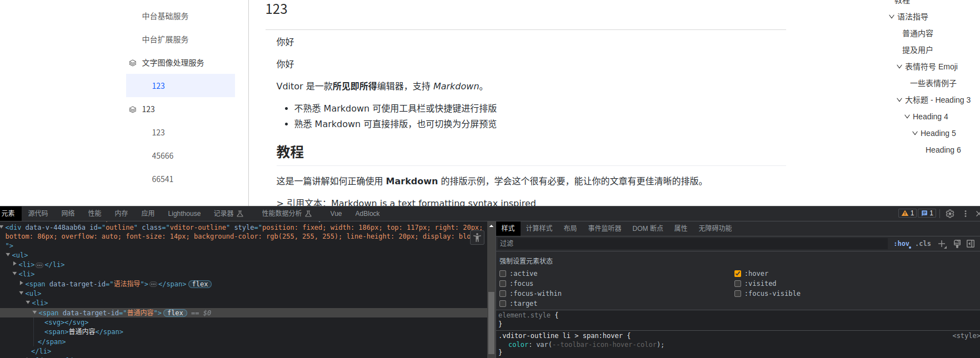Collapse 表情符号 Emoji outline section

pyautogui.click(x=899, y=67)
